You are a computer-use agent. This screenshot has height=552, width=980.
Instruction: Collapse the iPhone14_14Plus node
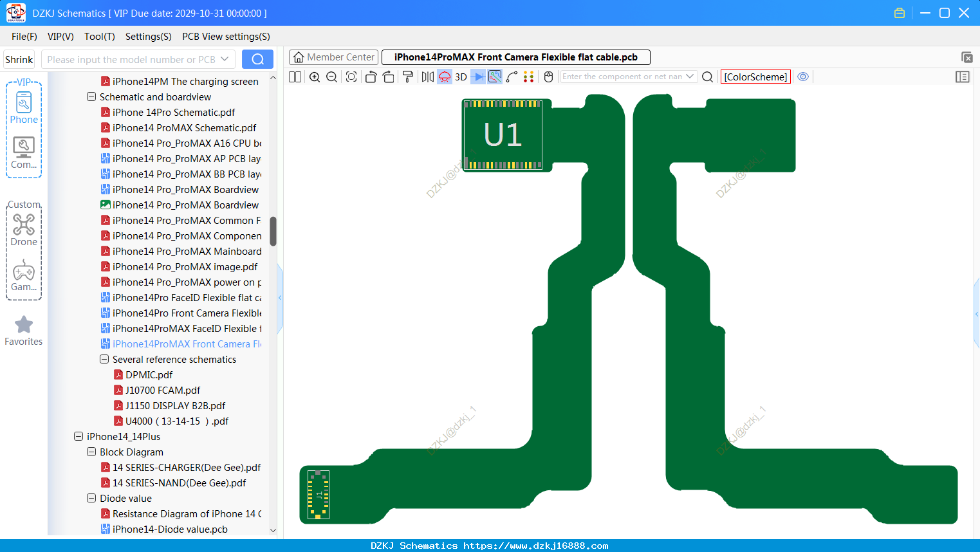point(79,437)
